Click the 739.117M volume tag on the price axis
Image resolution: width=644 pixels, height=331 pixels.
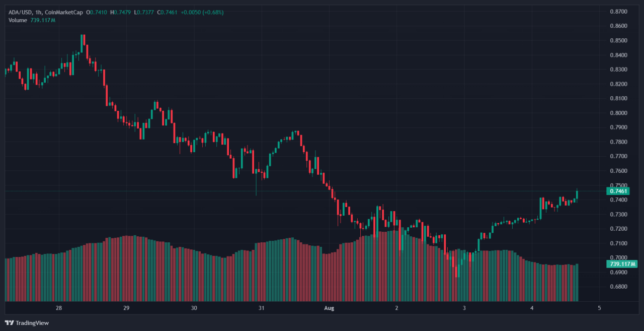[622, 264]
